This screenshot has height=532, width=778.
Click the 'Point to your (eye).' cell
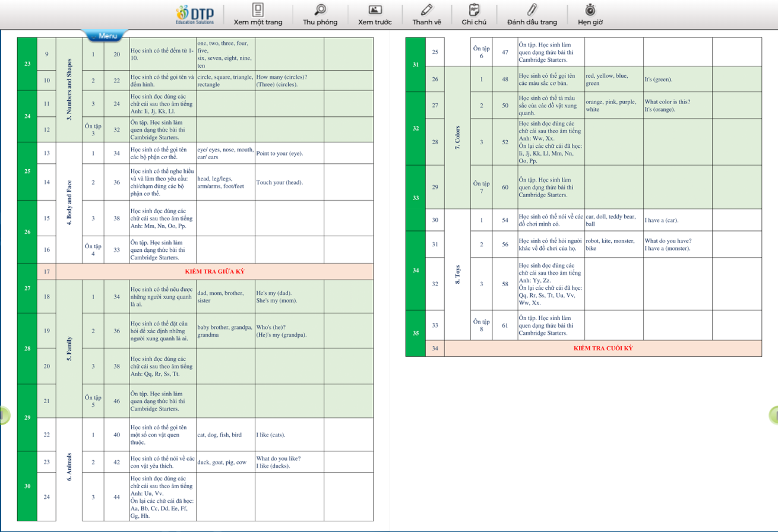pos(289,153)
